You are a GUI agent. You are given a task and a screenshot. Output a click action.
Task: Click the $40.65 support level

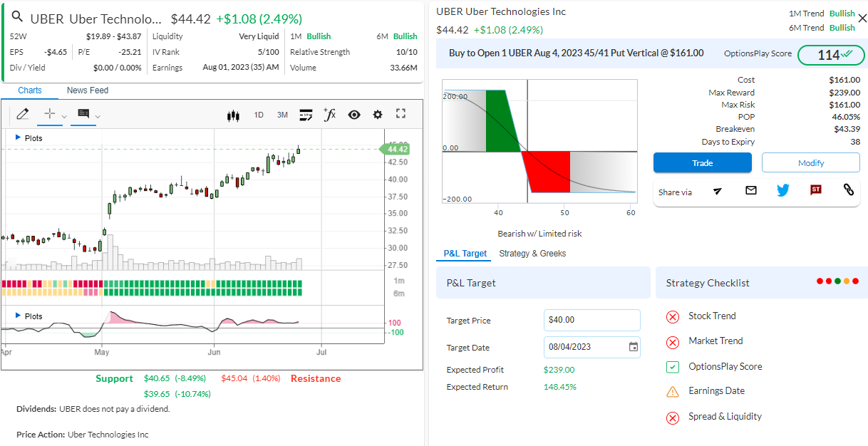click(157, 378)
